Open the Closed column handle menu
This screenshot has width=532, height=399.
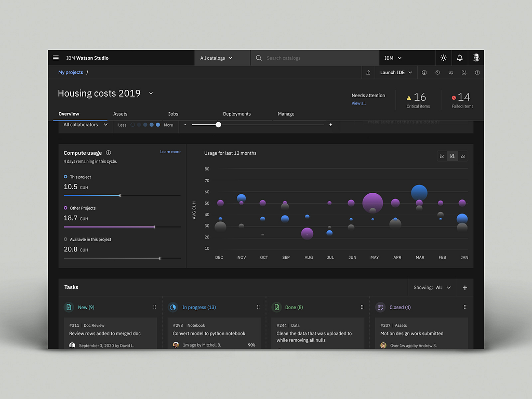pos(465,307)
